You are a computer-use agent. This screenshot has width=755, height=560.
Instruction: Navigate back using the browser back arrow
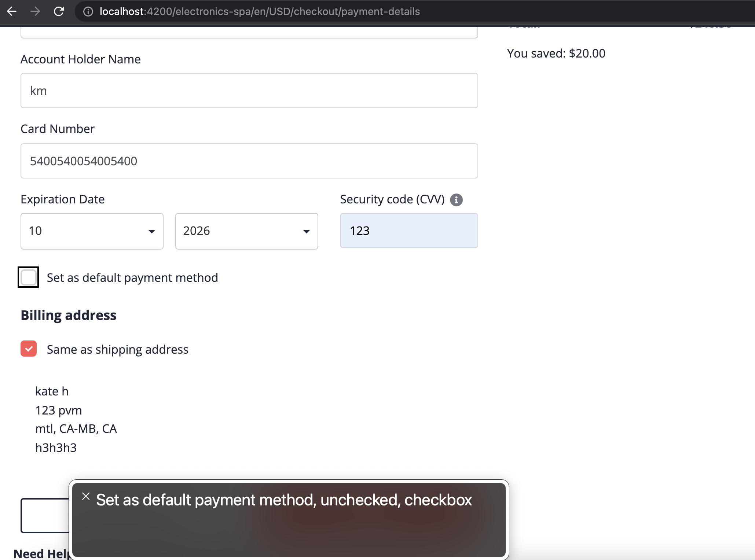12,11
